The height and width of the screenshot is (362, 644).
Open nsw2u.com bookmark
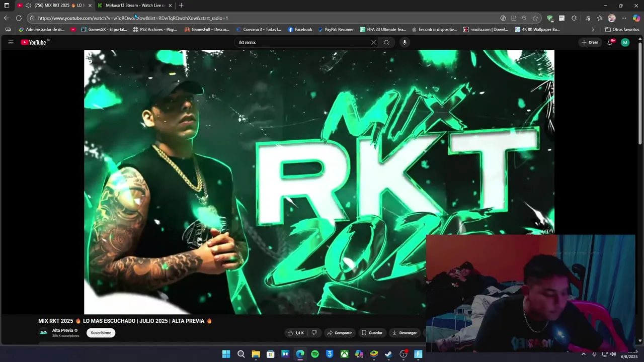[486, 30]
